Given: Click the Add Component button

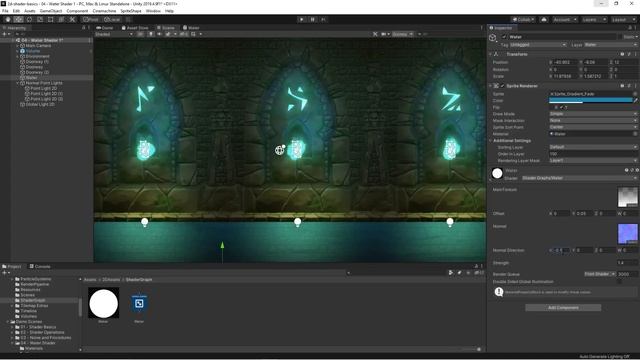Looking at the screenshot, I should coord(563,307).
